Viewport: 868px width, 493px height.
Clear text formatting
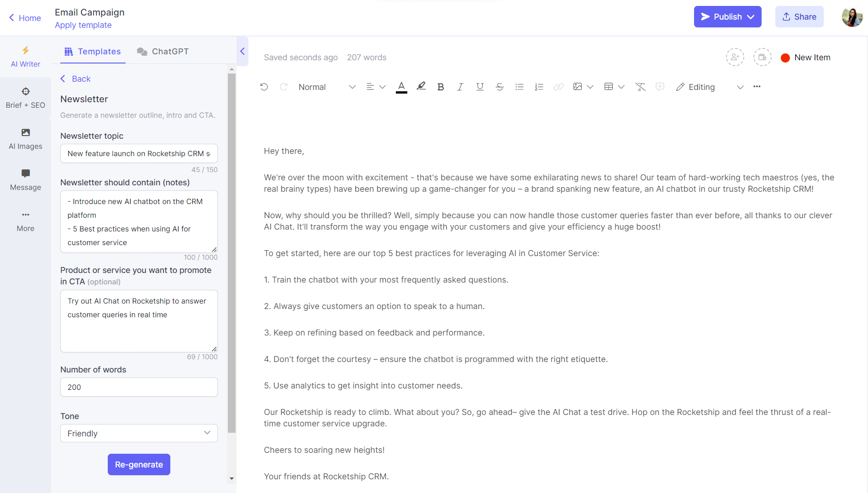click(640, 87)
